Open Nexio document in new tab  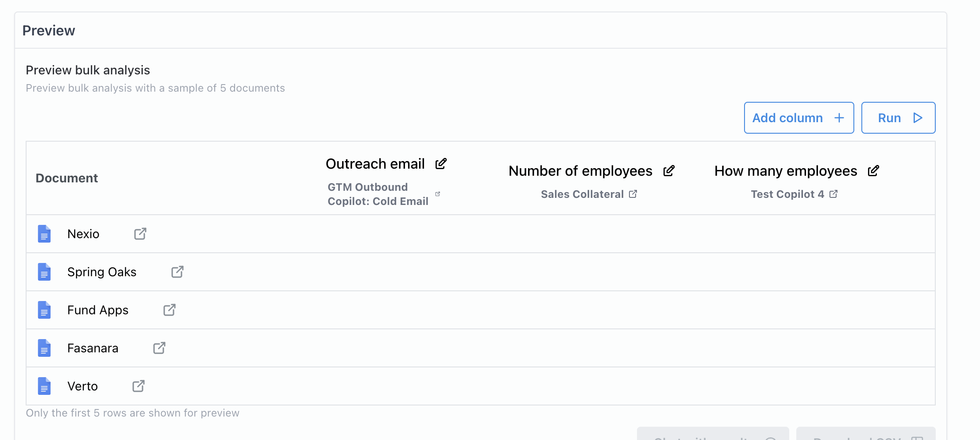tap(140, 234)
